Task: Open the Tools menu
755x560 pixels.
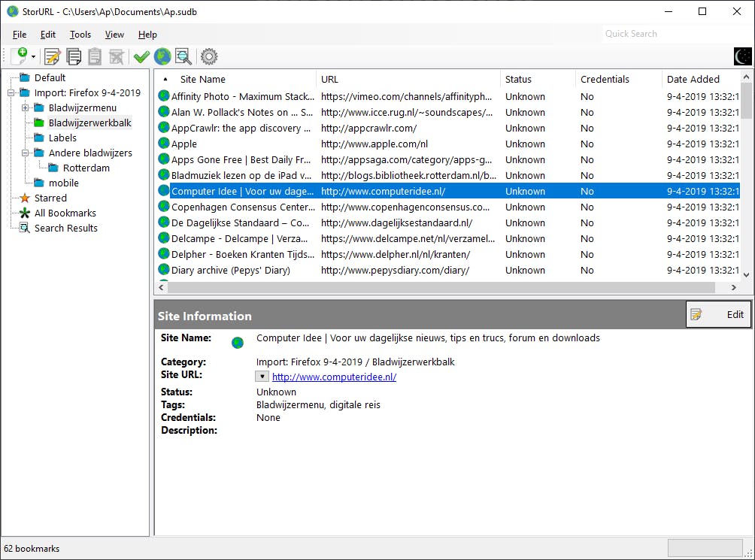Action: 80,35
